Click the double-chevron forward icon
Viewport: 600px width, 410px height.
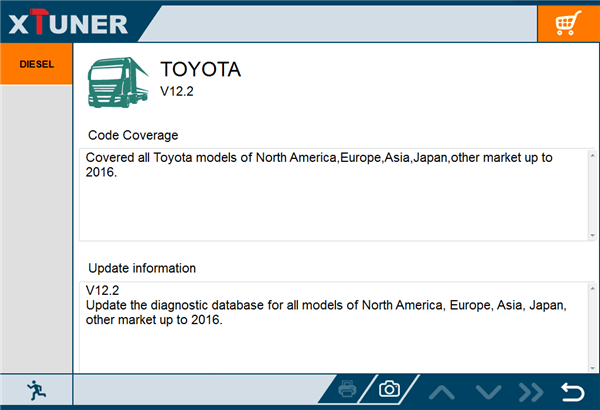tap(530, 390)
